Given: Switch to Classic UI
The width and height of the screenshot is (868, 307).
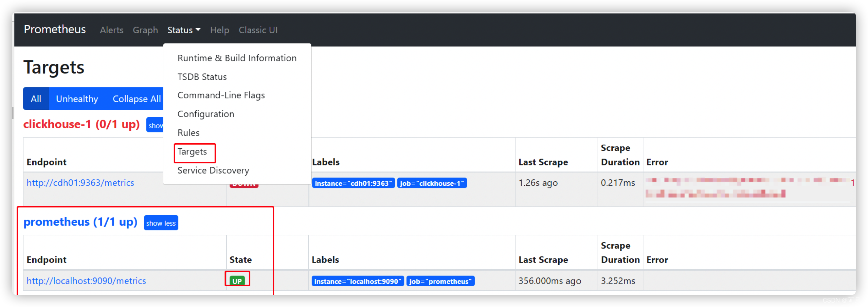Looking at the screenshot, I should click(x=258, y=30).
